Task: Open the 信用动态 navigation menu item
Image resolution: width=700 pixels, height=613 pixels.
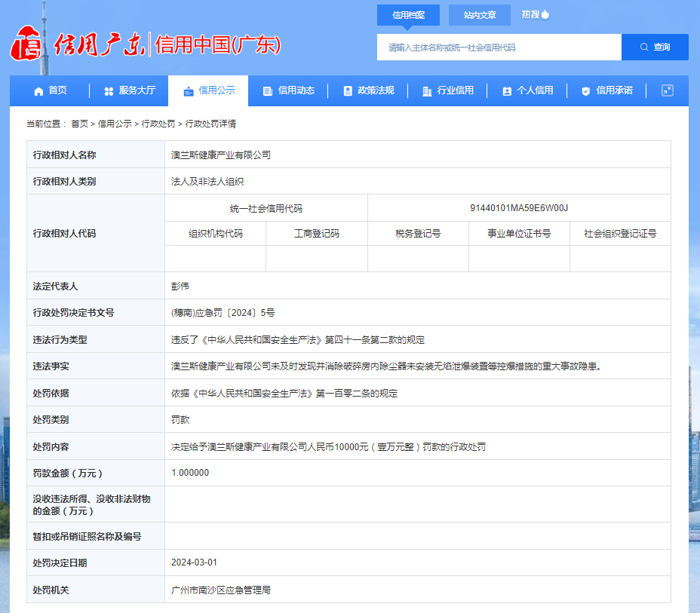Action: [x=288, y=90]
